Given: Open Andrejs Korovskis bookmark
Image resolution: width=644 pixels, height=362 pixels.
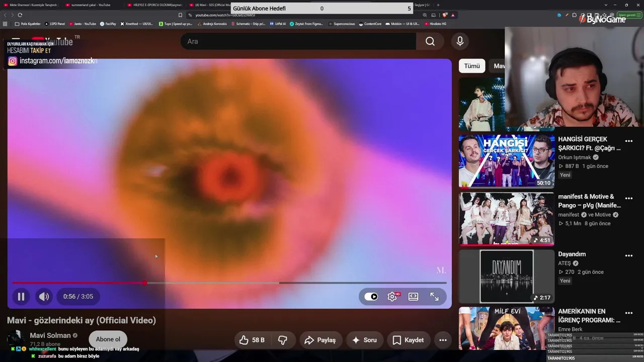Looking at the screenshot, I should point(212,24).
